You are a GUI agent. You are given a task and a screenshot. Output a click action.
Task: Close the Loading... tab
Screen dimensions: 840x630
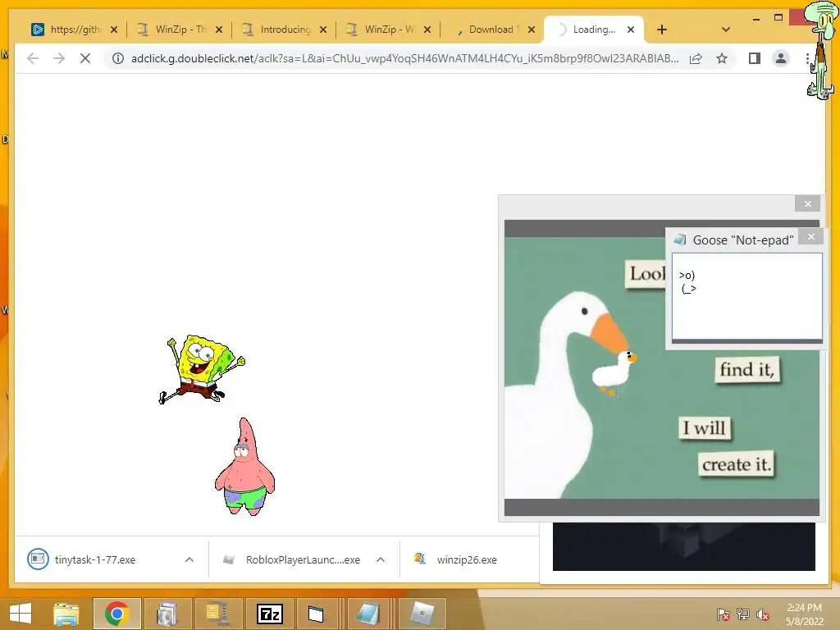point(631,30)
